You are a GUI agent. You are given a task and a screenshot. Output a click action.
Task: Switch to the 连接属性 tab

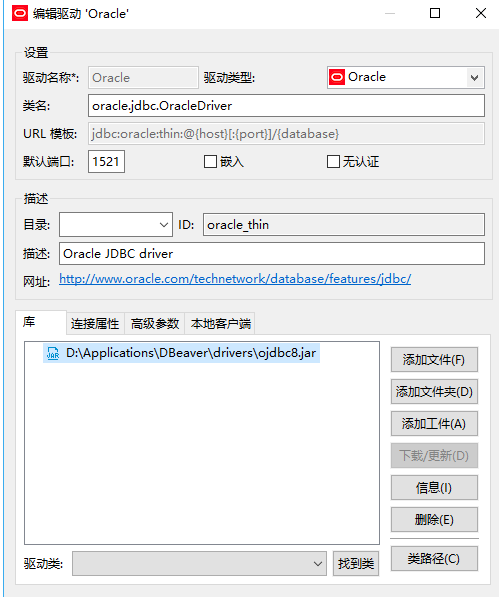95,324
